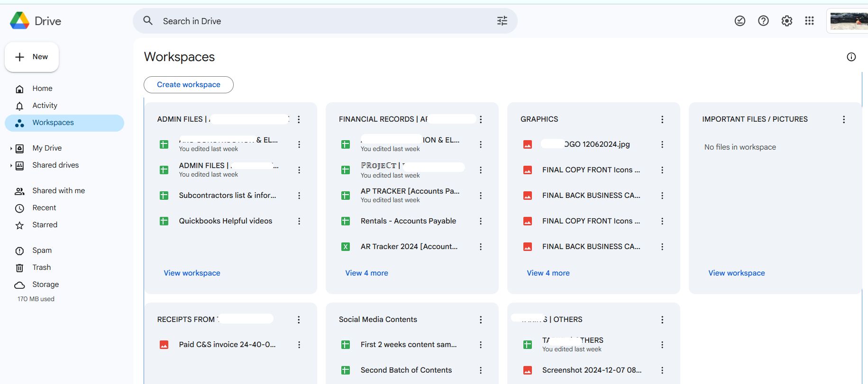Open the Help question mark icon
The width and height of the screenshot is (868, 384).
763,21
